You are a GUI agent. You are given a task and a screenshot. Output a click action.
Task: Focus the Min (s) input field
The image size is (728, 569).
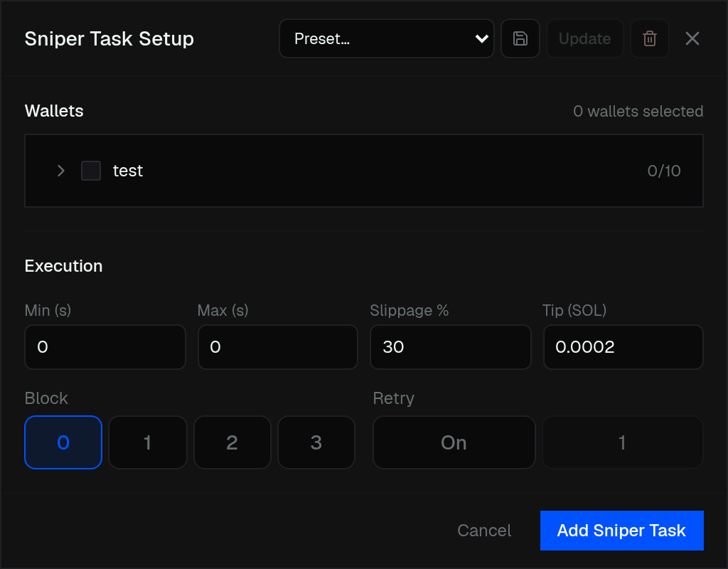coord(105,347)
